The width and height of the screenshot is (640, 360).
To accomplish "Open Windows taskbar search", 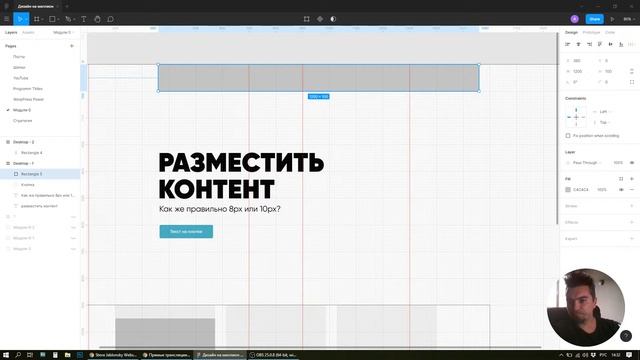I will click(18, 355).
